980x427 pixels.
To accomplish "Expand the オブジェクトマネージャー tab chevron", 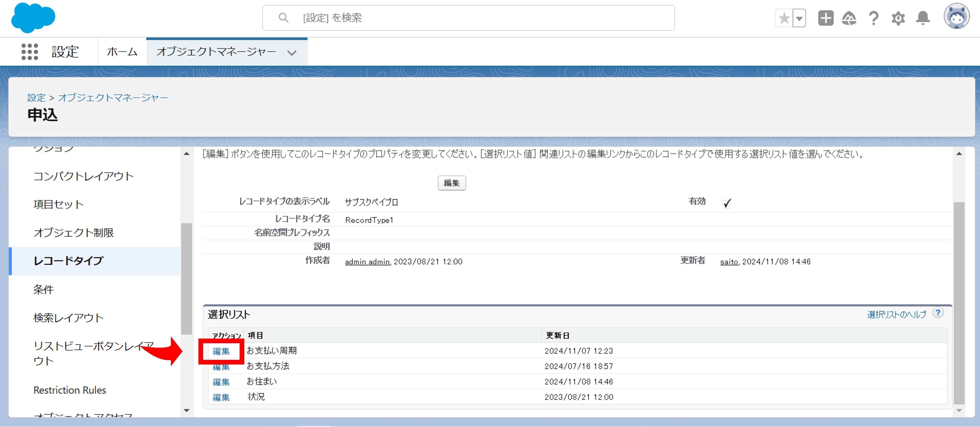I will [x=292, y=52].
